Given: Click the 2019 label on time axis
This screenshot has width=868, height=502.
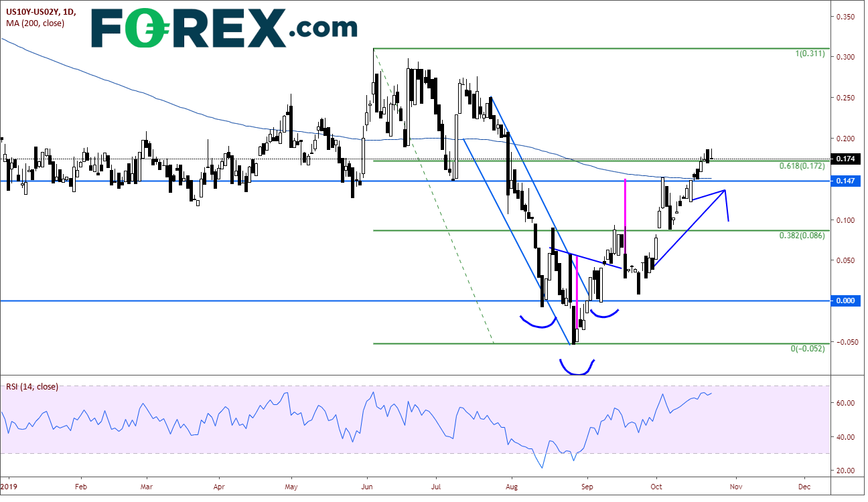Looking at the screenshot, I should 8,489.
